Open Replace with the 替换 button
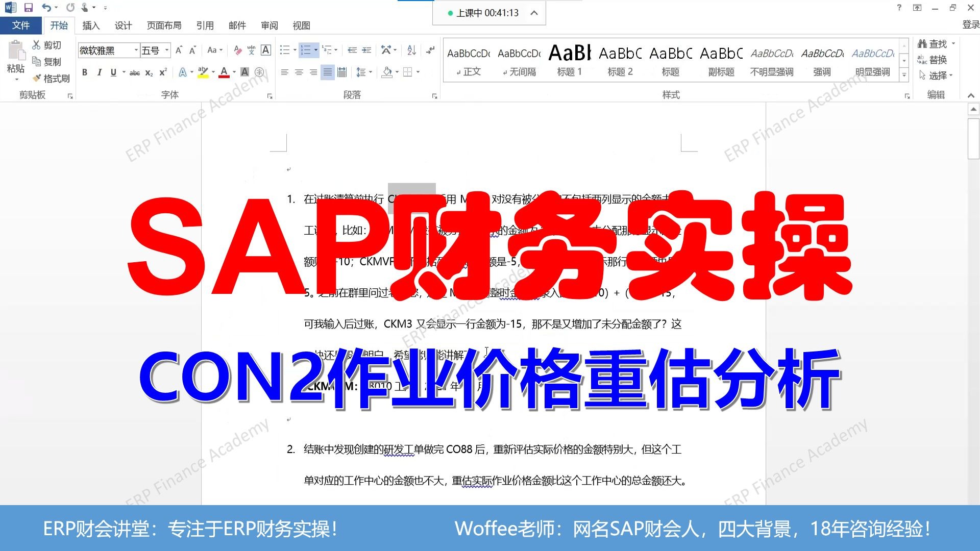Viewport: 980px width, 551px height. coord(936,60)
